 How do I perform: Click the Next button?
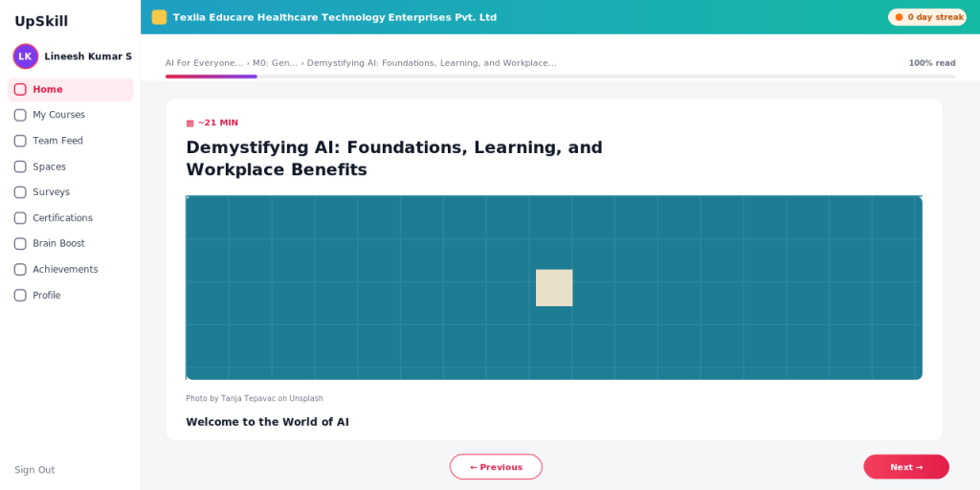(x=906, y=467)
